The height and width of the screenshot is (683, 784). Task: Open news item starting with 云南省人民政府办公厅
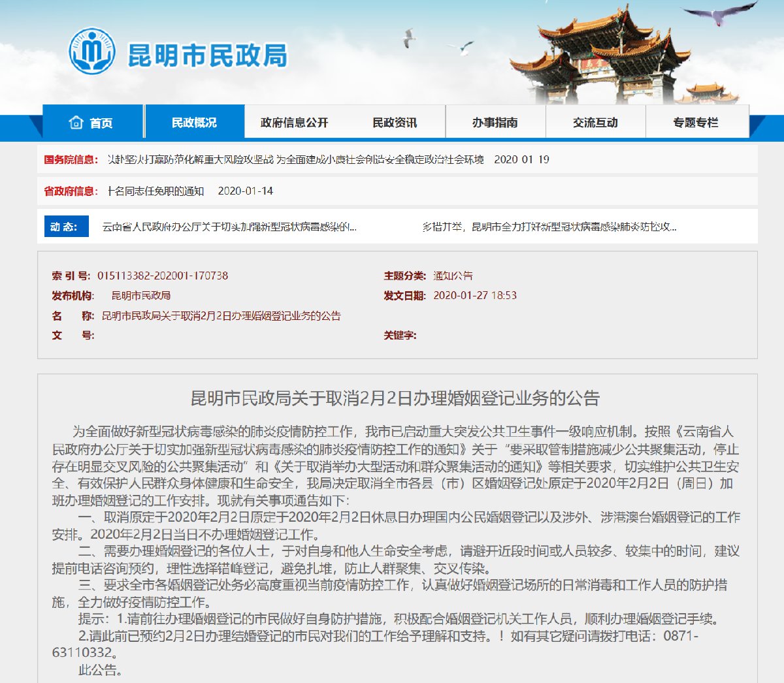[x=229, y=227]
